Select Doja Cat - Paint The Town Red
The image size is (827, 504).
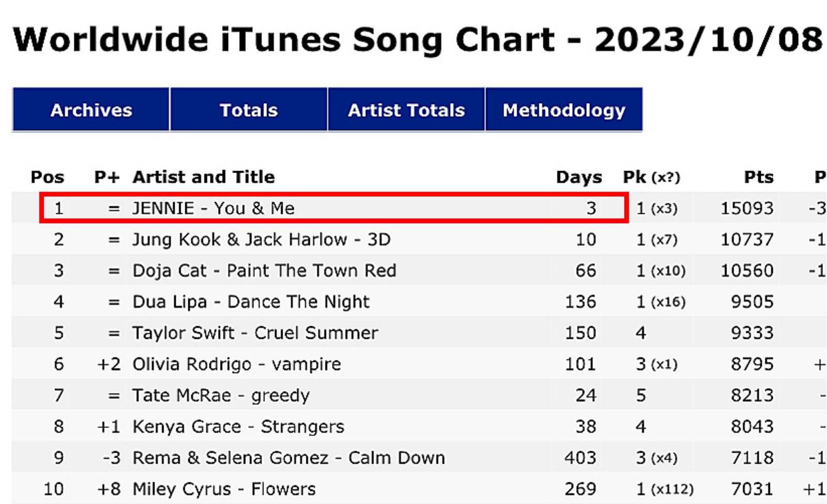tap(264, 271)
